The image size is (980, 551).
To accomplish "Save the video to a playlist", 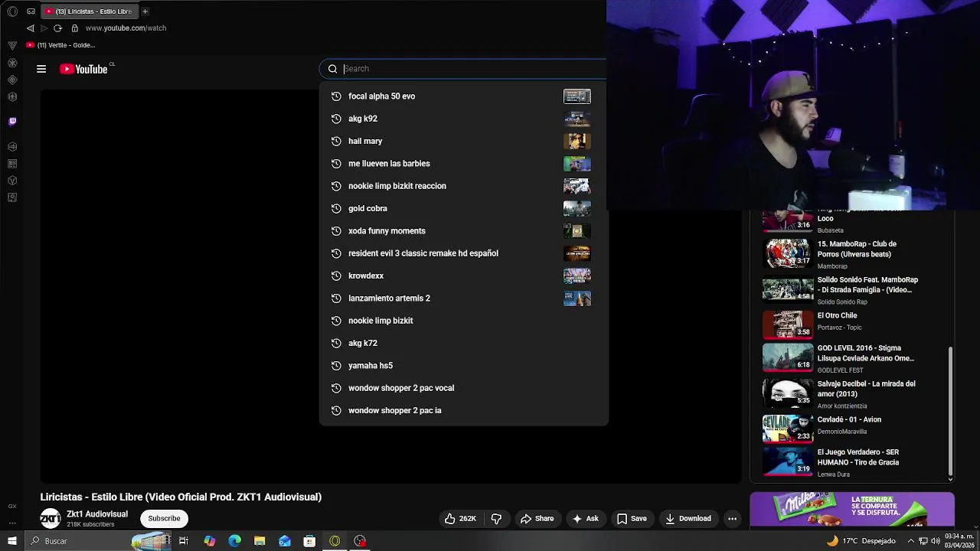I will pyautogui.click(x=632, y=519).
